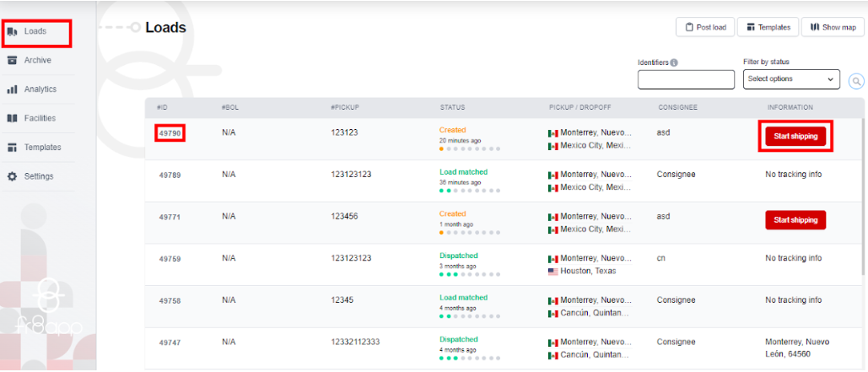Click the Loads truck icon
This screenshot has width=868, height=372.
point(12,32)
